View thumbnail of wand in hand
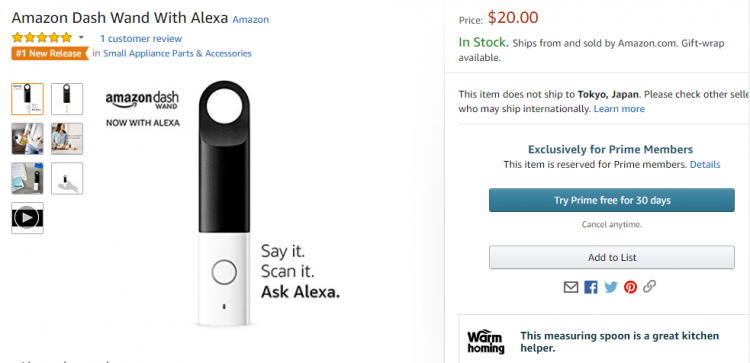The image size is (750, 363). click(x=67, y=178)
